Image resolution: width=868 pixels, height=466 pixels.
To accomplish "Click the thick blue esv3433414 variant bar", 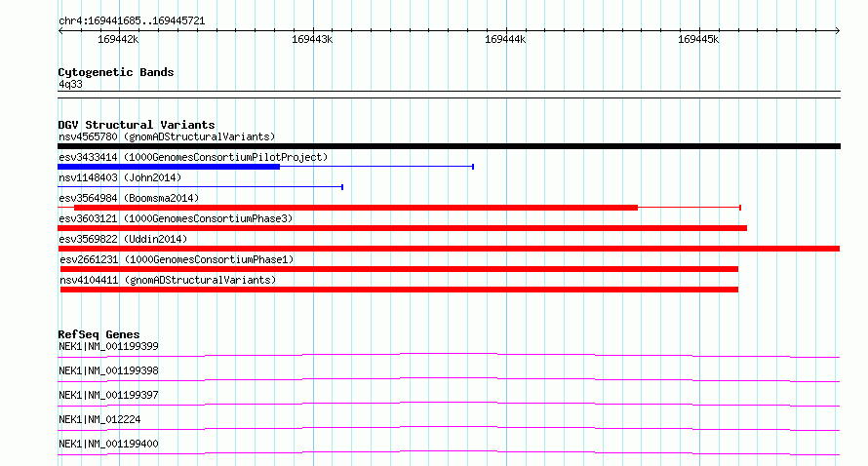I will pos(169,167).
